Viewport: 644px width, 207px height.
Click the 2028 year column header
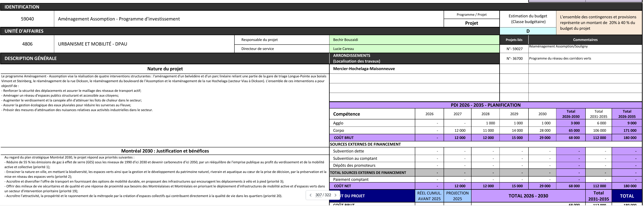click(x=485, y=114)
